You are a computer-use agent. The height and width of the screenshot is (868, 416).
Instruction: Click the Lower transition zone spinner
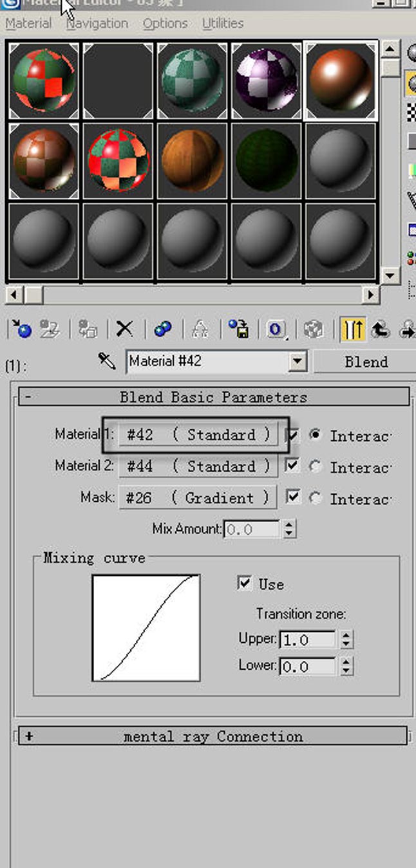click(x=346, y=666)
